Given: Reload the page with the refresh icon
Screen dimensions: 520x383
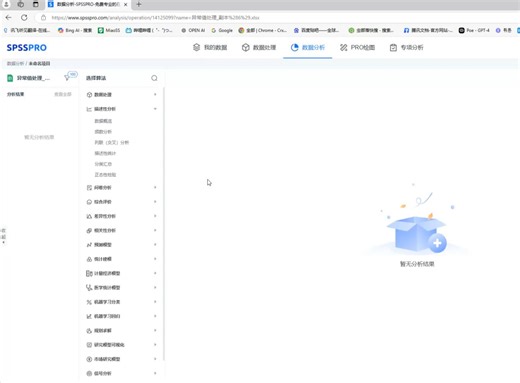Looking at the screenshot, I should point(24,18).
